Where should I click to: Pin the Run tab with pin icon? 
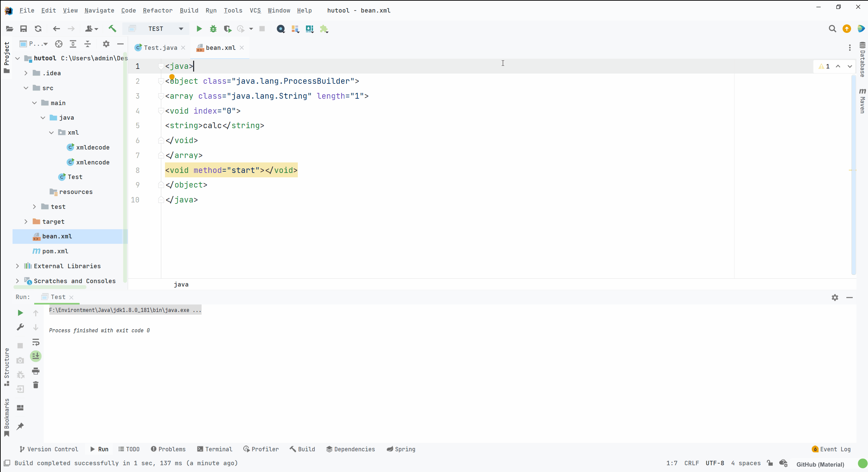coord(20,426)
